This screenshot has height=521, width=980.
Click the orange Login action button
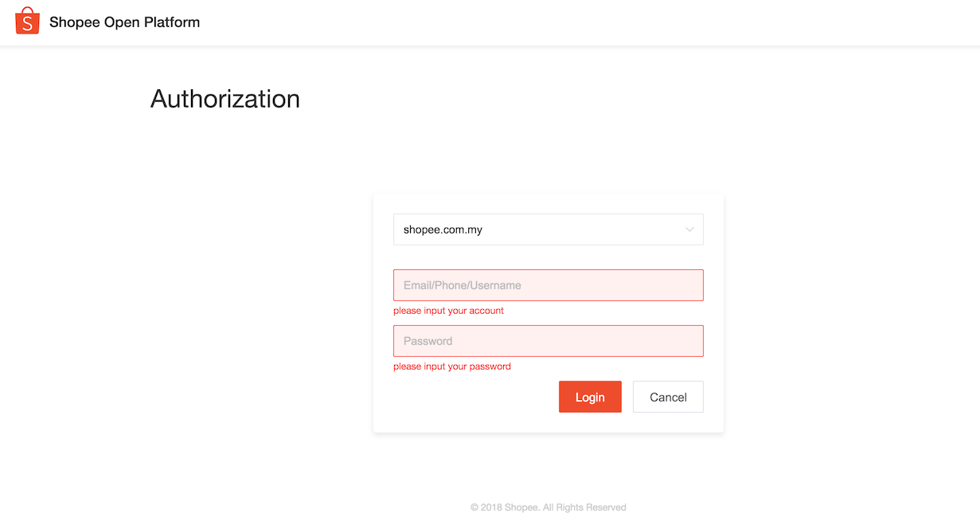click(590, 397)
